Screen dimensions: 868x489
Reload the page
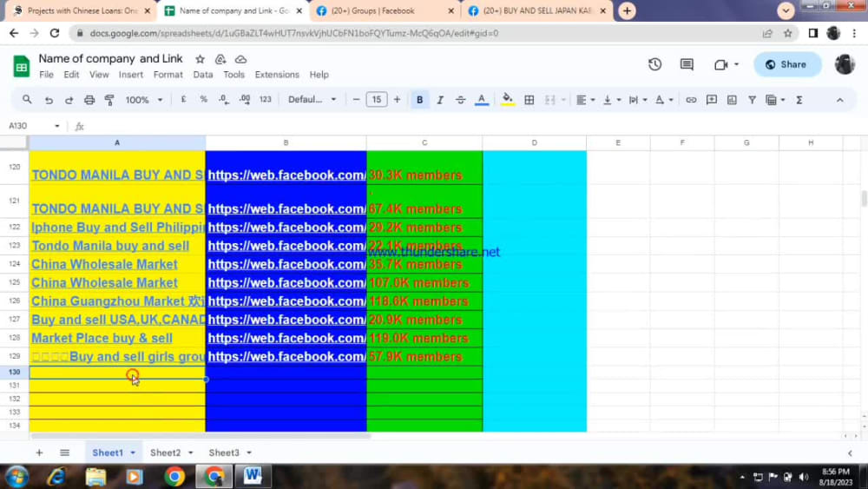(x=54, y=33)
